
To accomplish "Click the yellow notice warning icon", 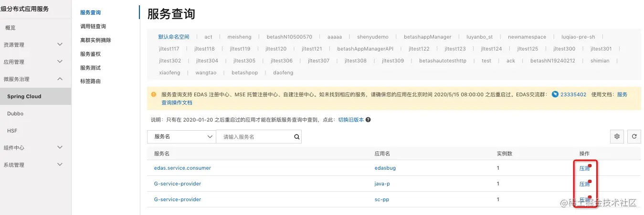I will 154,94.
